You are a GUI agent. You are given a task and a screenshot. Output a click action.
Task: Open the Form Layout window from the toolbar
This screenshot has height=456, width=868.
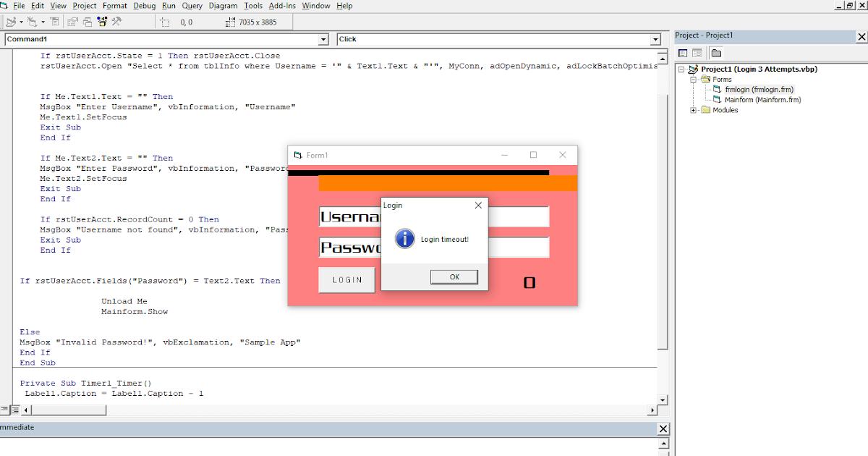pyautogui.click(x=88, y=22)
